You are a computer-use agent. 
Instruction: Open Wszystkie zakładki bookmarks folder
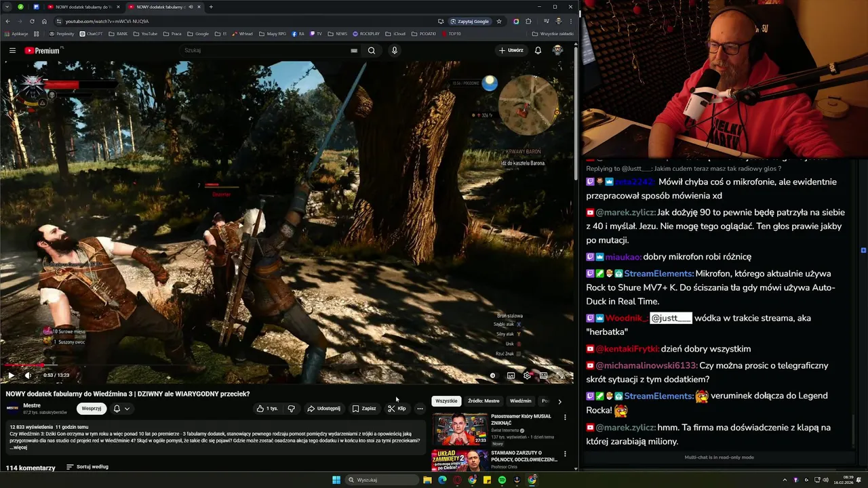point(553,33)
